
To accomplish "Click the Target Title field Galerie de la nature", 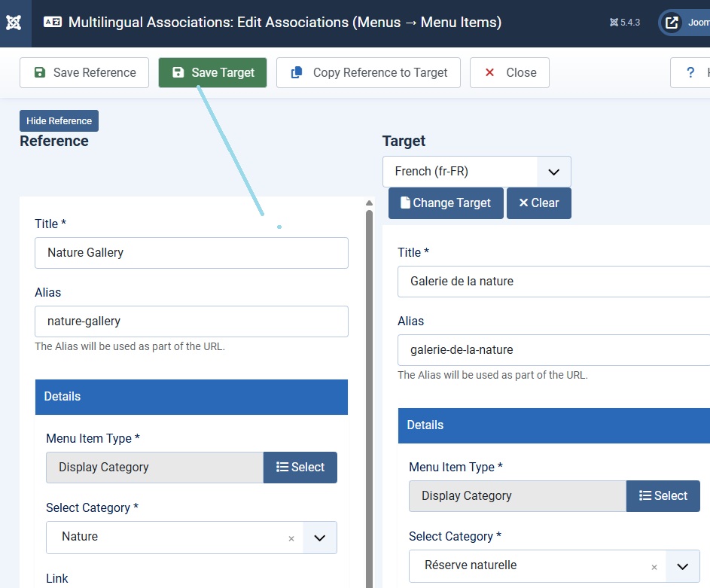I will [x=553, y=282].
